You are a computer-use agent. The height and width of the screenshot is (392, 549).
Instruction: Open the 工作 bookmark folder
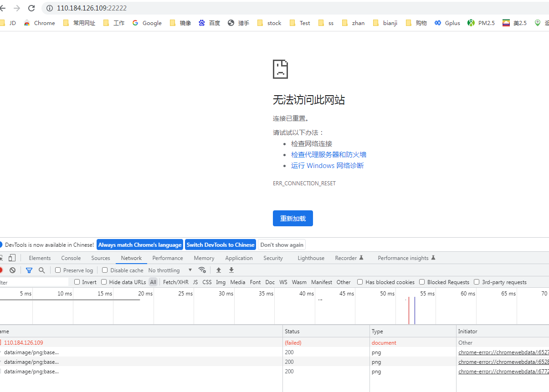click(x=114, y=23)
